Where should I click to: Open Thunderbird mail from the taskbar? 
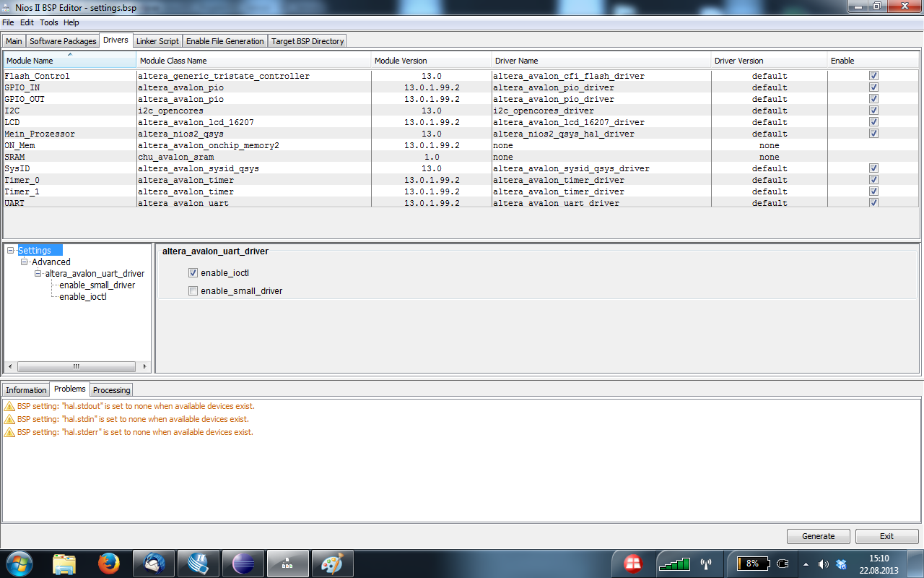coord(154,563)
